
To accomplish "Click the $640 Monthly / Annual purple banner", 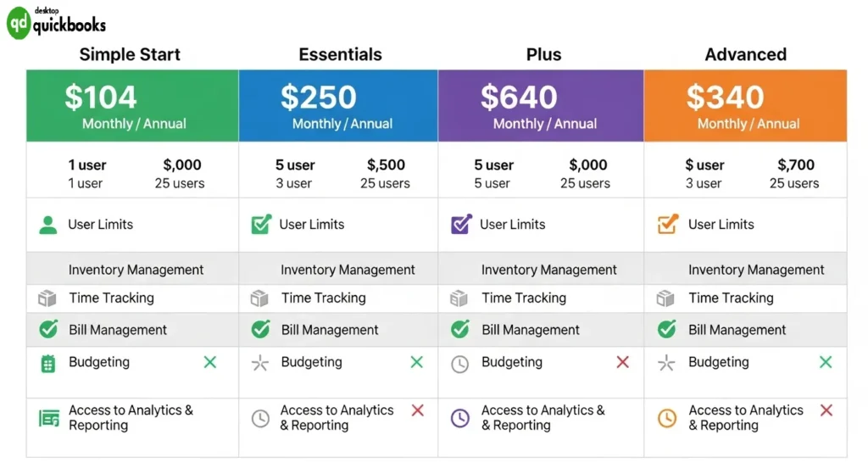I will pyautogui.click(x=541, y=106).
